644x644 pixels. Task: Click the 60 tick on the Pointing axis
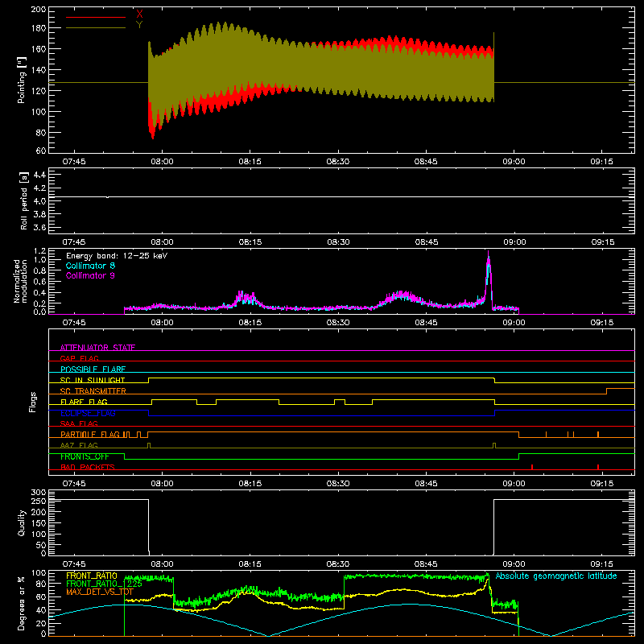[x=41, y=151]
